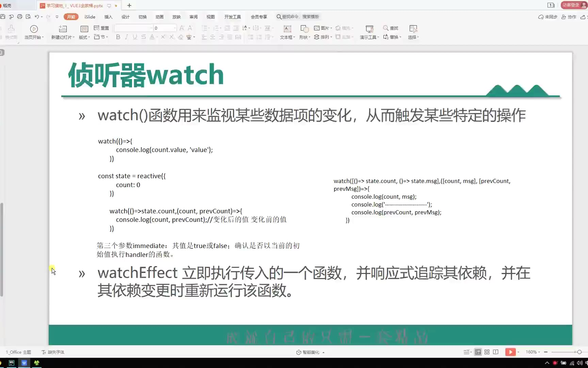Screen dimensions: 588x368
Task: Click the font color A icon
Action: point(152,37)
